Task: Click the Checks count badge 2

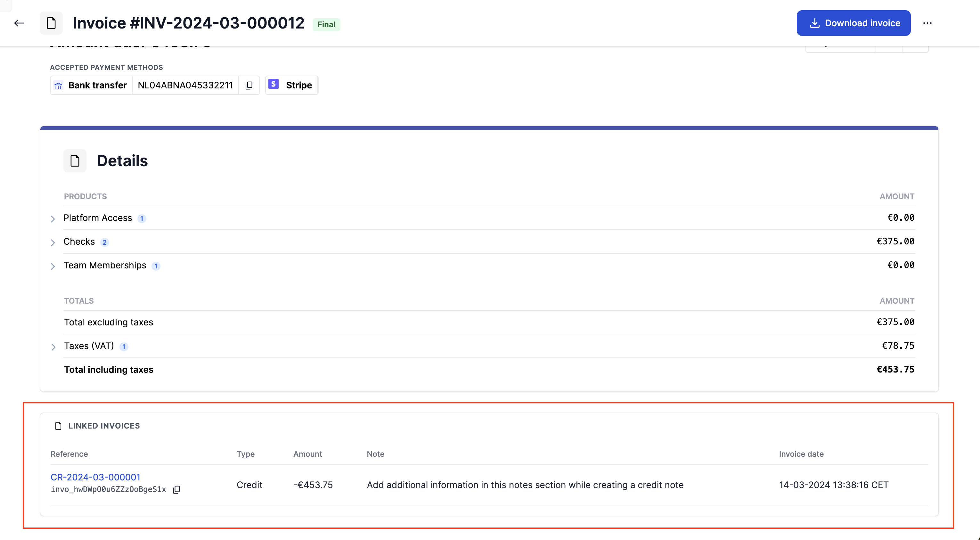Action: (x=105, y=242)
